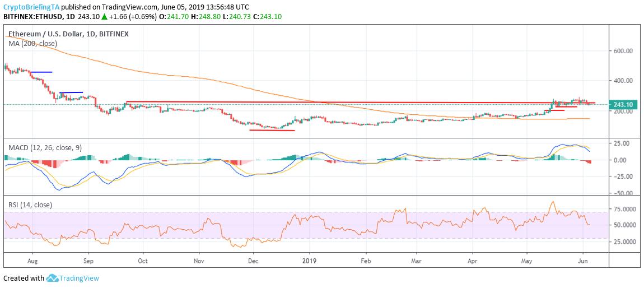Click the Sep label on time axis
Image resolution: width=644 pixels, height=288 pixels.
[88, 260]
